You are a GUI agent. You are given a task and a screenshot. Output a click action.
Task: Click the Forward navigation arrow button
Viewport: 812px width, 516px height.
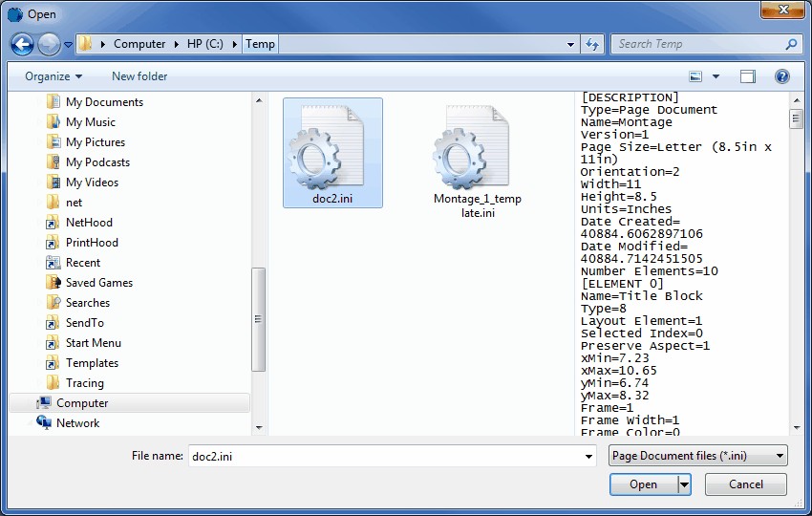(48, 44)
